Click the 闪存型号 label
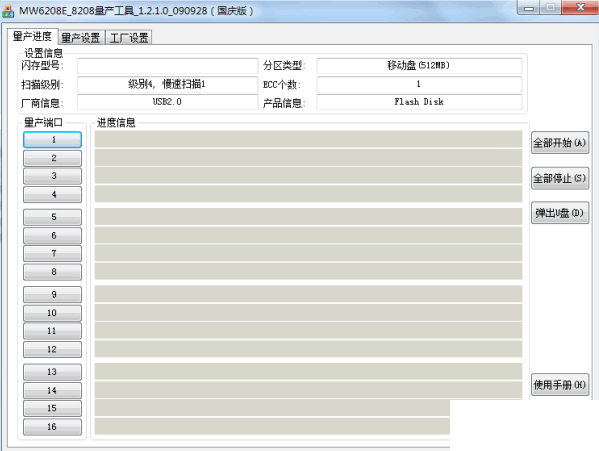 point(42,66)
